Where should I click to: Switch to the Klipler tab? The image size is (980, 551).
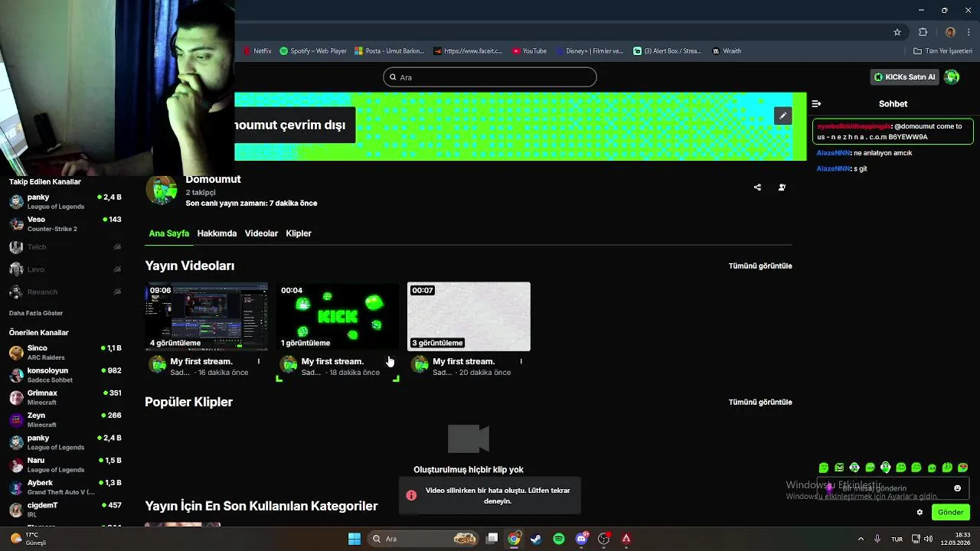tap(299, 233)
